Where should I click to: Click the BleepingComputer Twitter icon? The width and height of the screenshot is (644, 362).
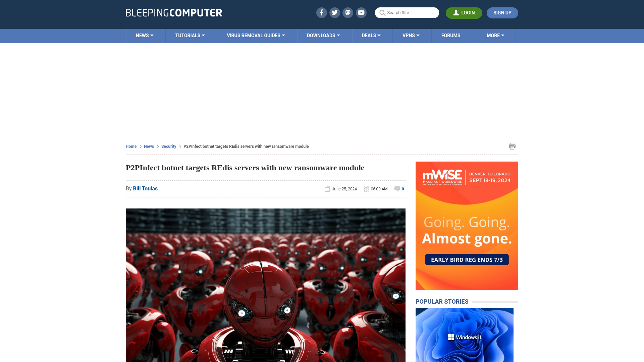pyautogui.click(x=334, y=12)
